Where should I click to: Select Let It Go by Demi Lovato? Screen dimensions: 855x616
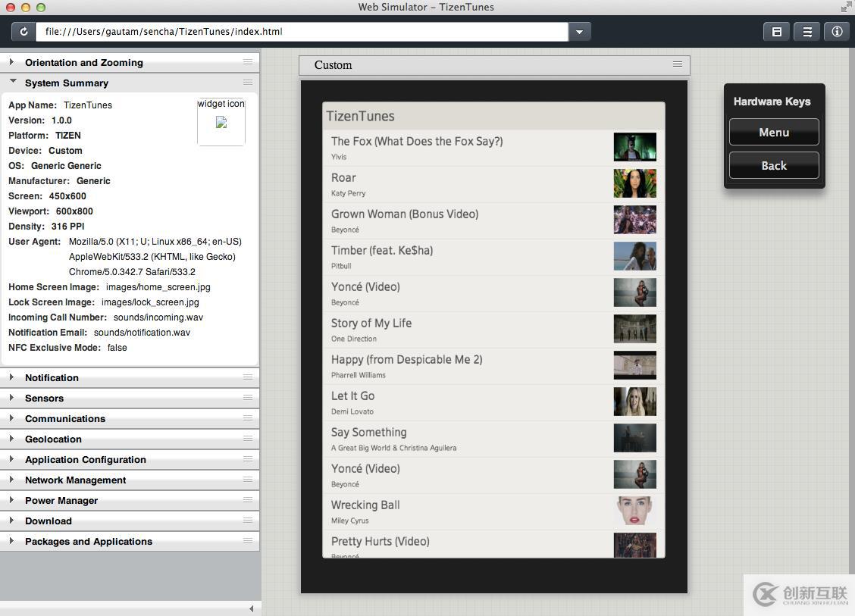coord(493,403)
